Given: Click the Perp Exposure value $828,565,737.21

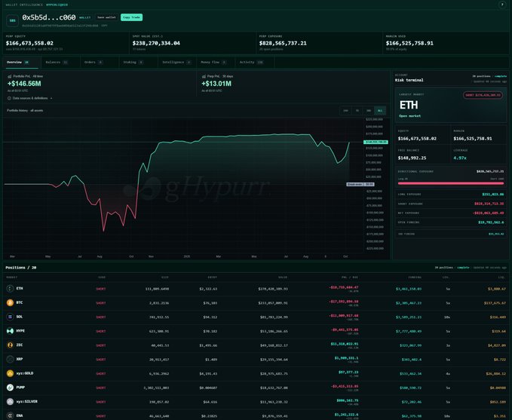Looking at the screenshot, I should [283, 43].
